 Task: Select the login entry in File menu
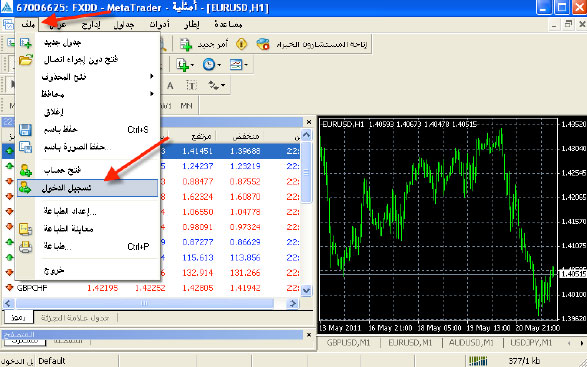tap(88, 188)
